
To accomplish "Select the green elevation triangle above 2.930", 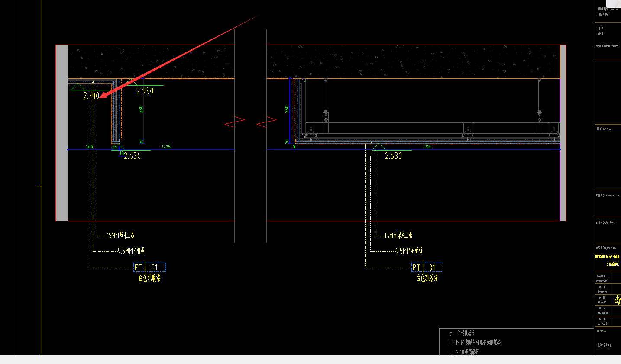I will [x=132, y=82].
